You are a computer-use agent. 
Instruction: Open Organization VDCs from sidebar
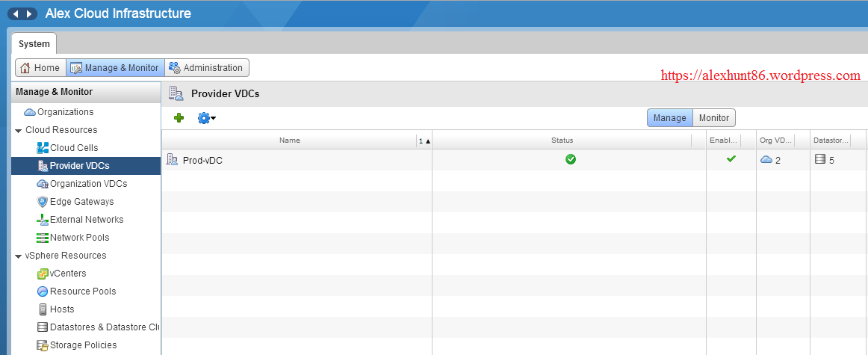coord(87,184)
